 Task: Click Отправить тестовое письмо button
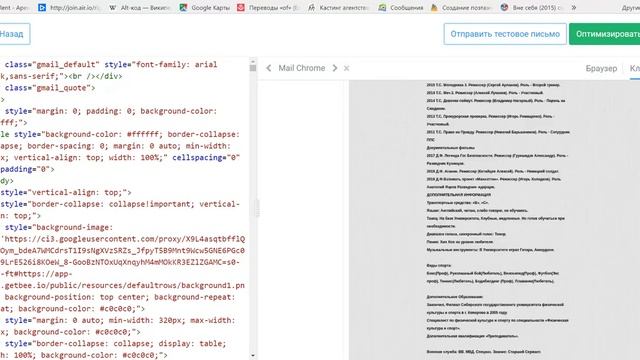coord(505,34)
